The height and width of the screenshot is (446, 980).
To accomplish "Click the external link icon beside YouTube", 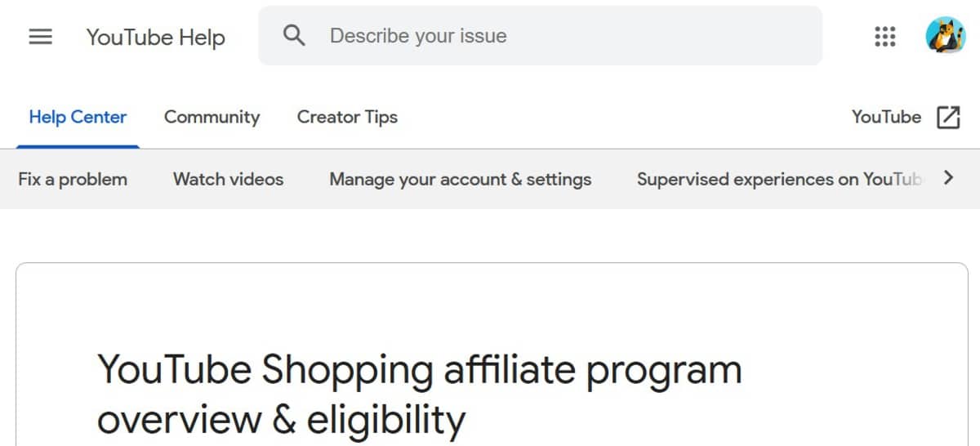I will pyautogui.click(x=947, y=117).
